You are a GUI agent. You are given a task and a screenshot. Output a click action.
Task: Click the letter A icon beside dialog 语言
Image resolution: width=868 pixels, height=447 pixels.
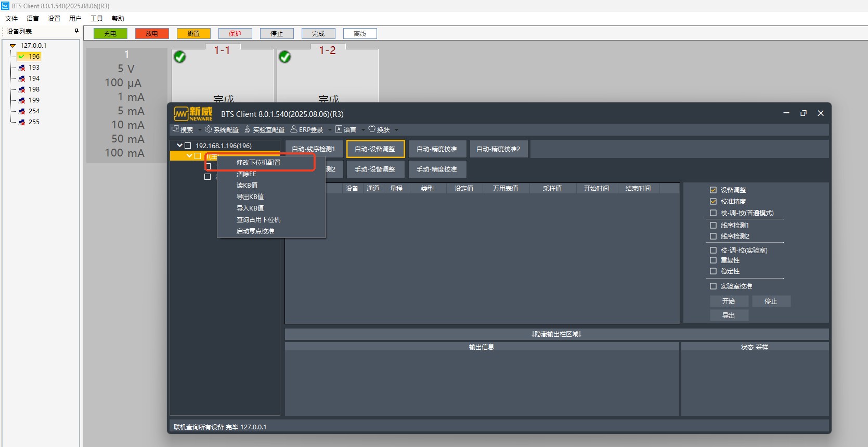(x=339, y=129)
